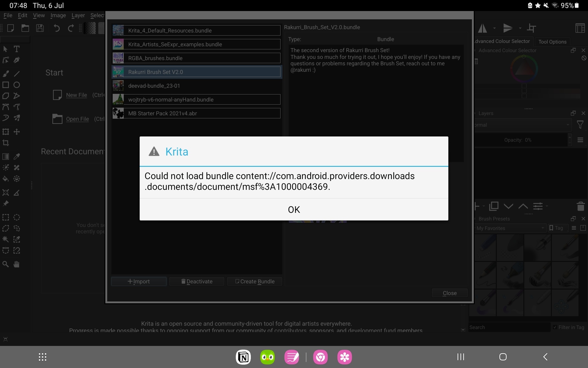Click the Redo arrow in toolbar
Image resolution: width=588 pixels, height=368 pixels.
(x=71, y=28)
